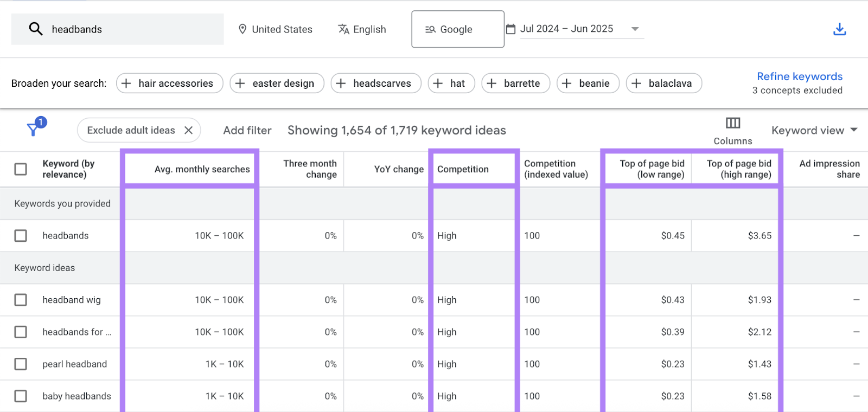This screenshot has width=868, height=412.
Task: Click the filter funnel icon
Action: click(34, 129)
